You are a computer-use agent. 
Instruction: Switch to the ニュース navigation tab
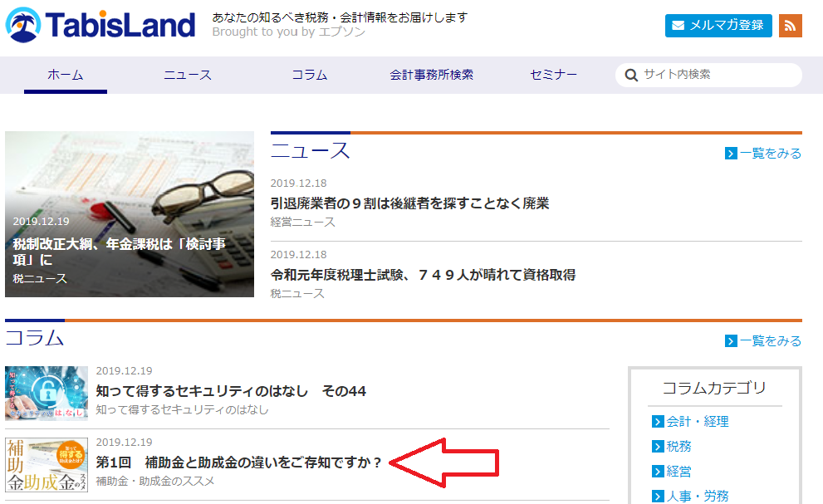(188, 75)
